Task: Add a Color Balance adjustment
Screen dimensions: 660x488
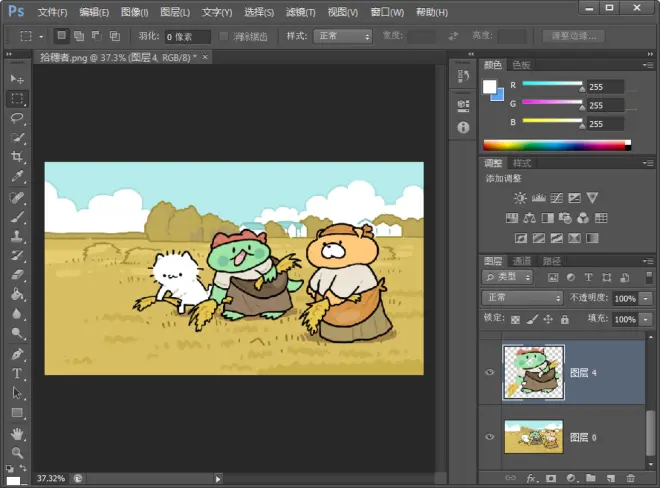Action: [x=530, y=218]
